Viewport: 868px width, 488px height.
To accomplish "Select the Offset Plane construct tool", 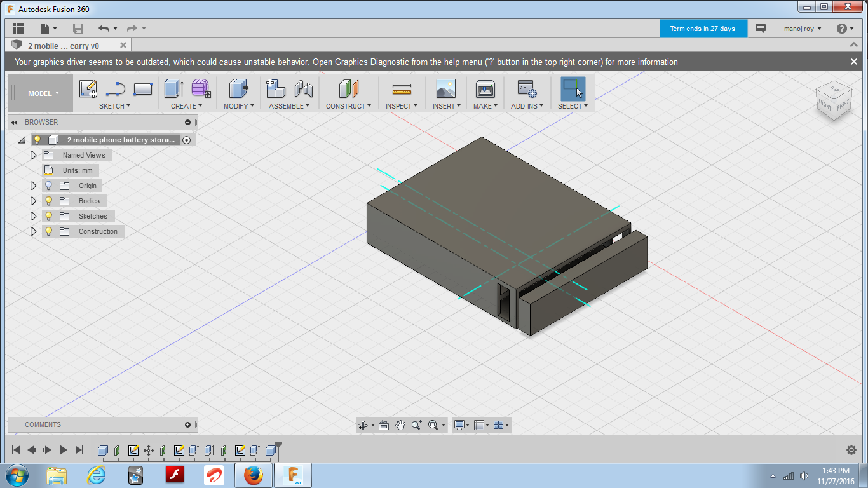I will [349, 88].
